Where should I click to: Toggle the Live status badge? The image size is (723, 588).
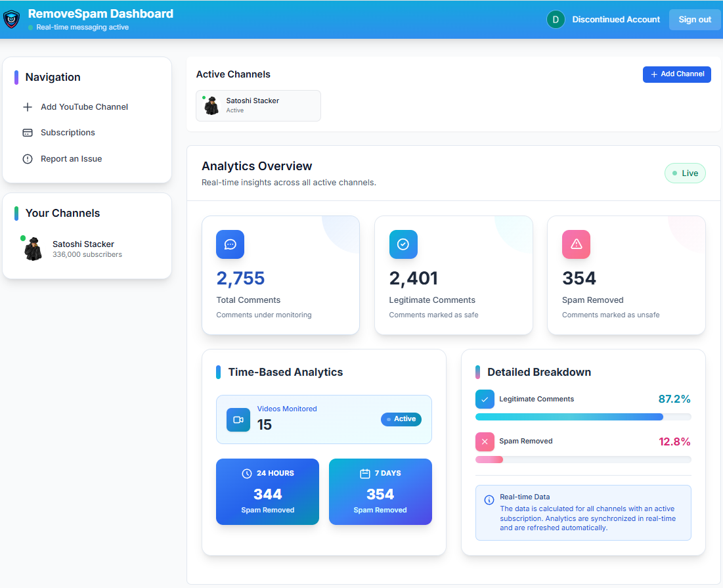click(x=685, y=173)
